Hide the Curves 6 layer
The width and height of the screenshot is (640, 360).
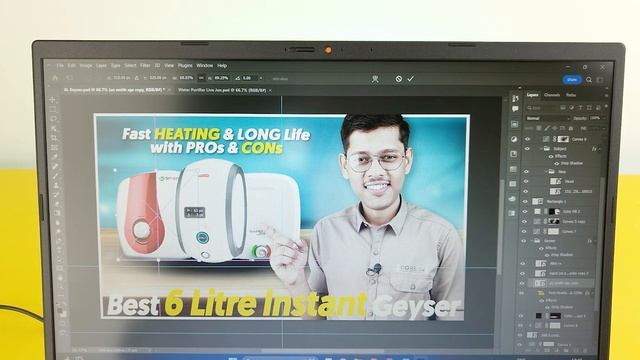tap(527, 139)
